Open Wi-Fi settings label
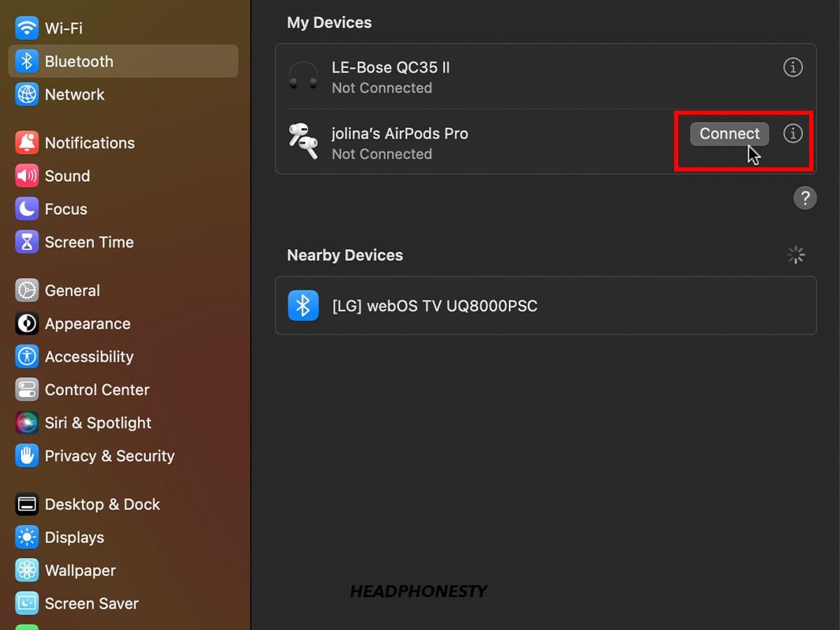840x630 pixels. coord(64,29)
